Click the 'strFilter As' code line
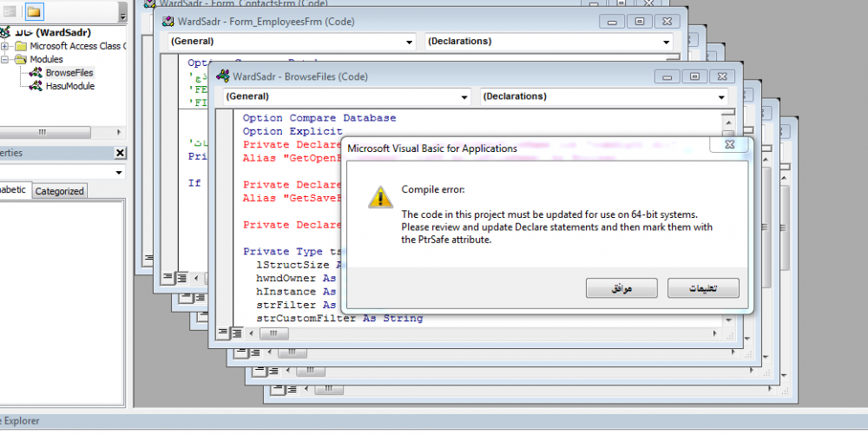The image size is (868, 435). pyautogui.click(x=296, y=305)
